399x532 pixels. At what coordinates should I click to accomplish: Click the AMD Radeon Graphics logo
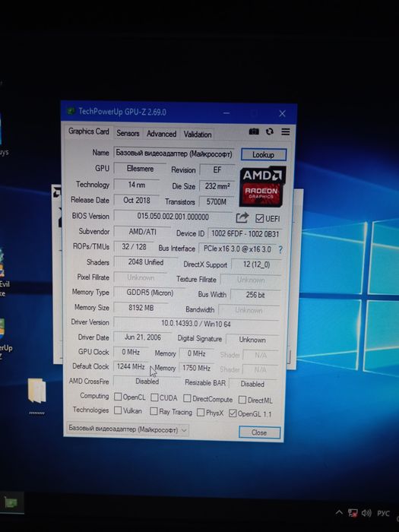pyautogui.click(x=263, y=186)
